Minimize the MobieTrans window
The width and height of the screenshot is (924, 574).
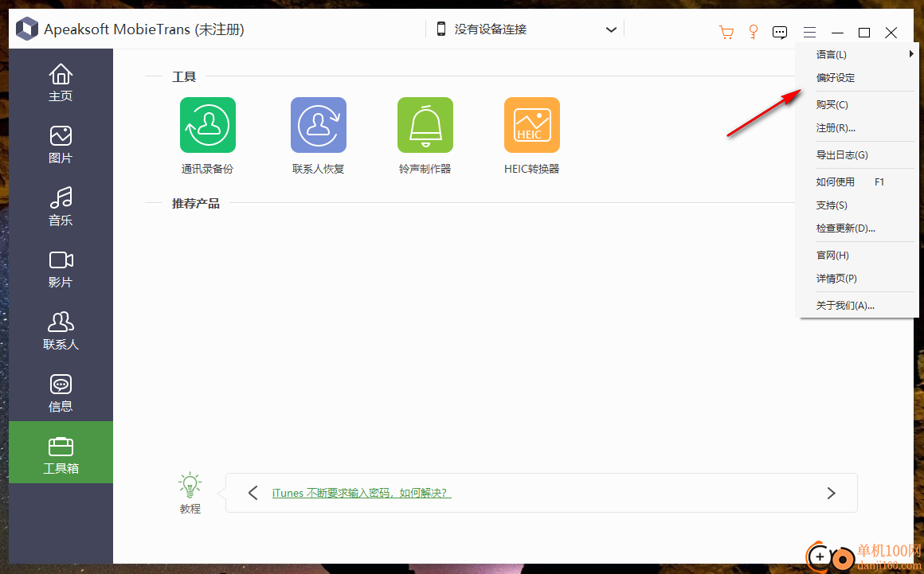(837, 33)
